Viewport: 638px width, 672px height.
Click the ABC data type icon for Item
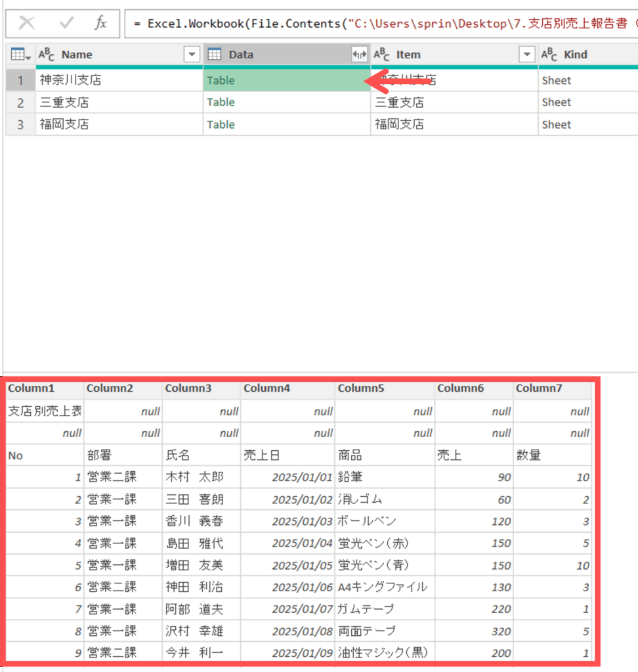pyautogui.click(x=382, y=55)
